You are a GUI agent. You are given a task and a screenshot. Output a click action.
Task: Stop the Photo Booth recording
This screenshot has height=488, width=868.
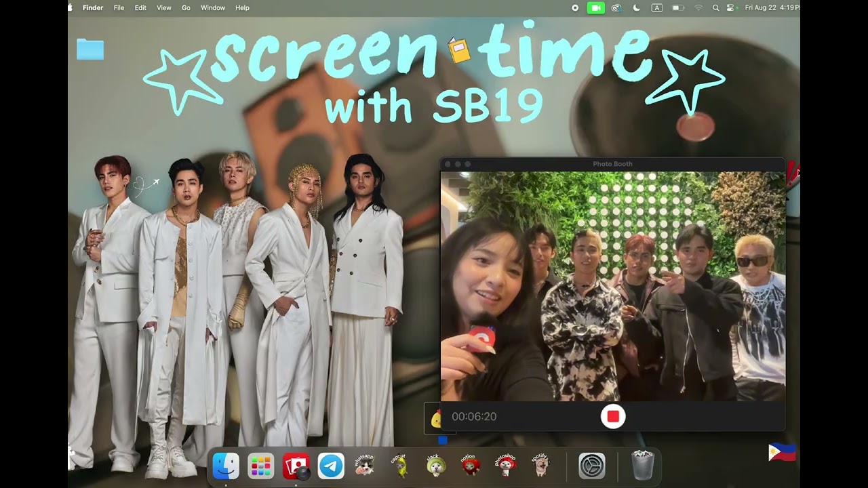613,416
